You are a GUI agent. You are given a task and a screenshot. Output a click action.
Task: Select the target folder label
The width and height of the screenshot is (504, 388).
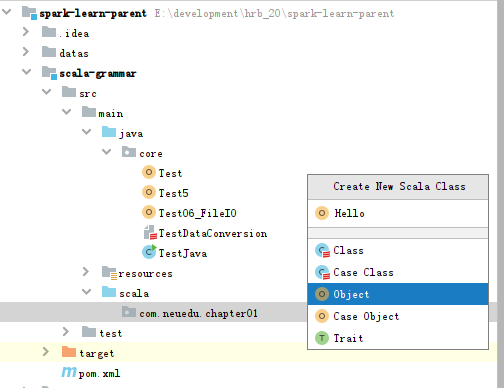pos(97,353)
